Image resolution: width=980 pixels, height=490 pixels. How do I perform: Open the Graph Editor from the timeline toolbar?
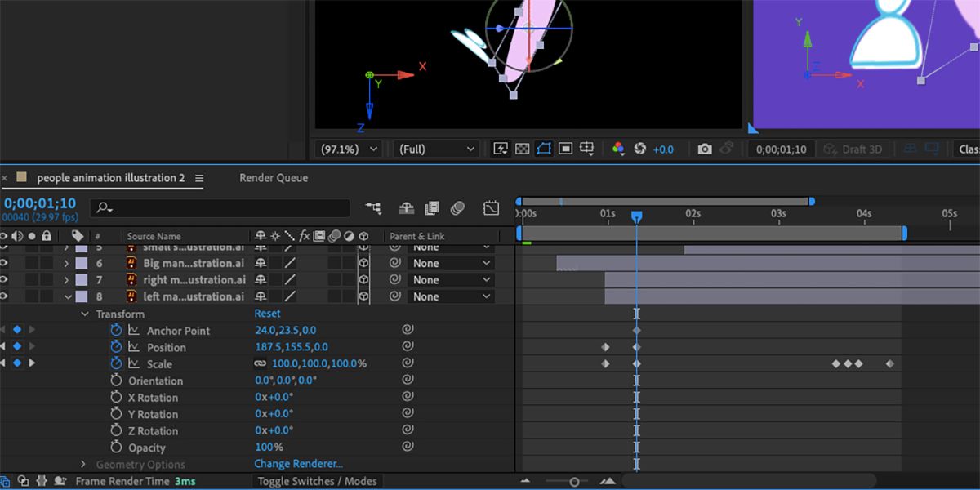(x=491, y=208)
